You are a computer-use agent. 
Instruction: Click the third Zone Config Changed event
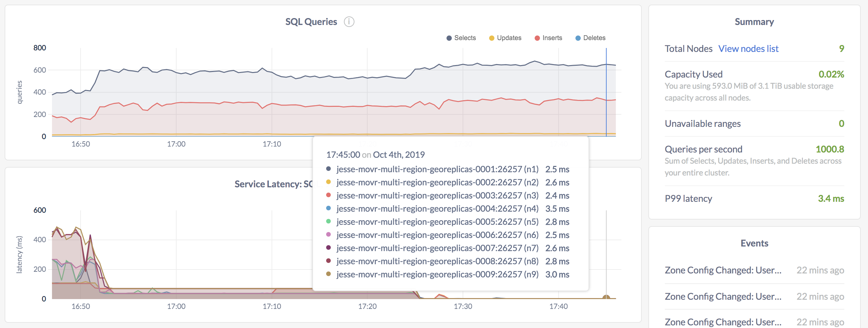click(723, 322)
